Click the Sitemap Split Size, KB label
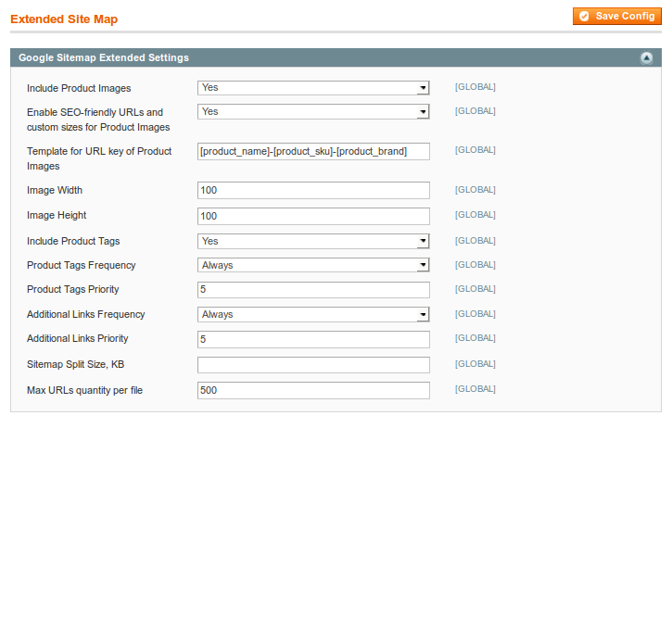The width and height of the screenshot is (672, 630). (x=75, y=364)
